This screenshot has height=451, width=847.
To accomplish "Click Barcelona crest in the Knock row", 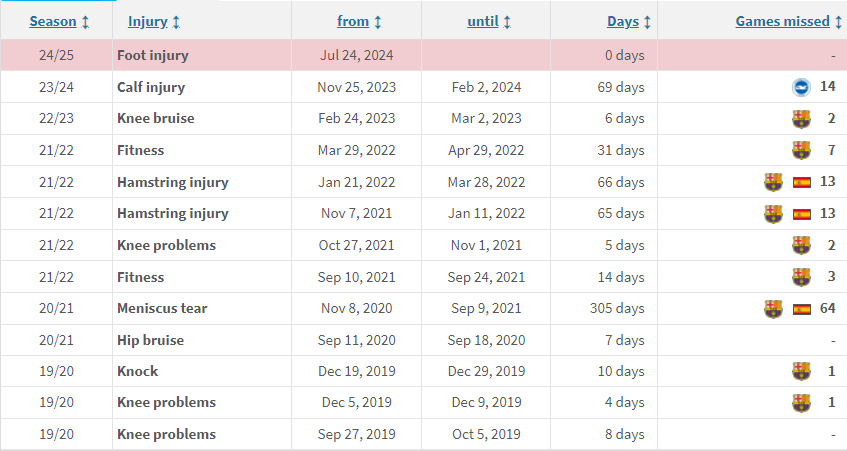I will click(x=801, y=372).
